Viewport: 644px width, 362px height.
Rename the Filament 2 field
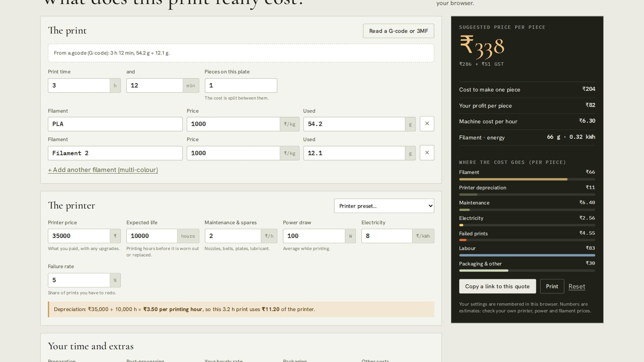tap(115, 153)
